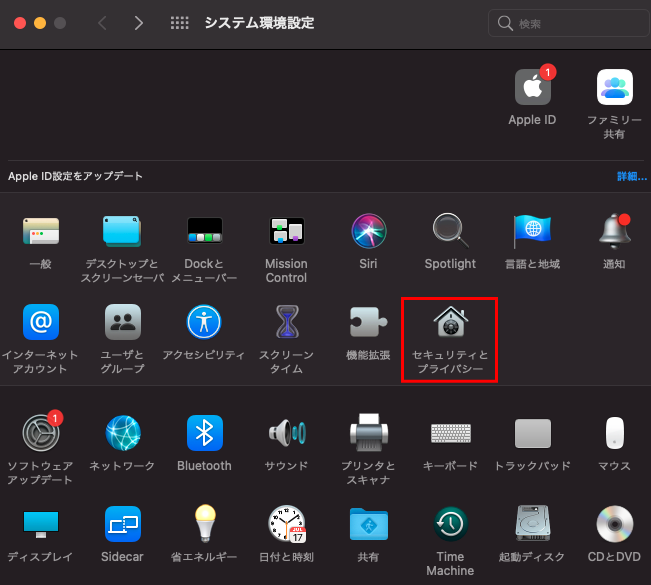
Task: Open Sound (サウンド) preferences
Action: (x=287, y=433)
